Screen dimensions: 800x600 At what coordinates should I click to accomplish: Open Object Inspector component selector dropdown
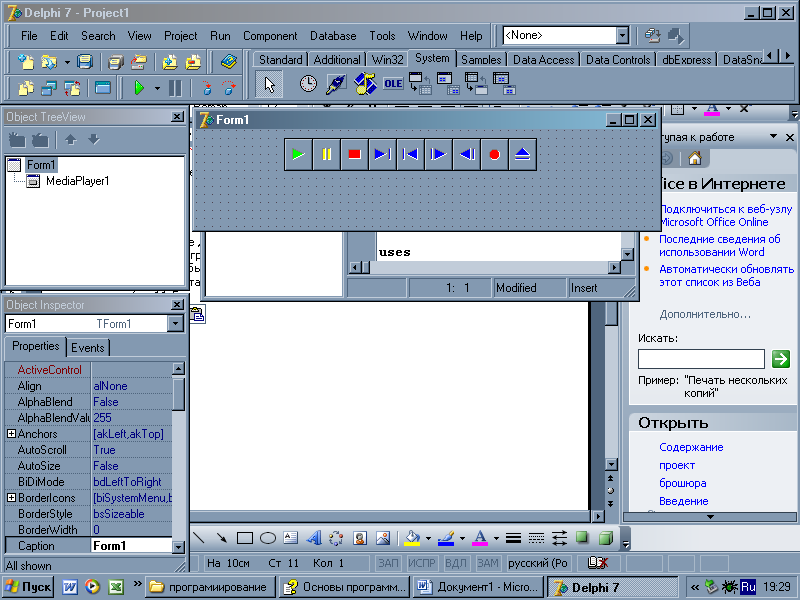(175, 323)
